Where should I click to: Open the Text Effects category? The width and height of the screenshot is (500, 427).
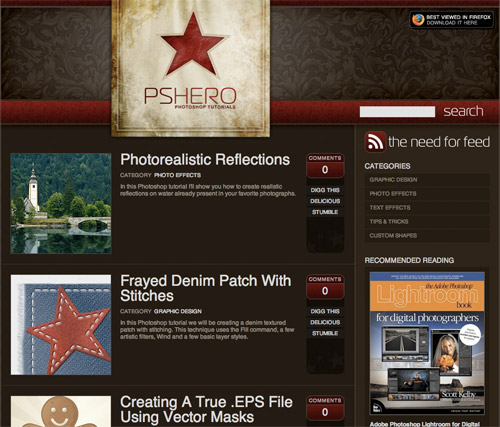coord(427,208)
